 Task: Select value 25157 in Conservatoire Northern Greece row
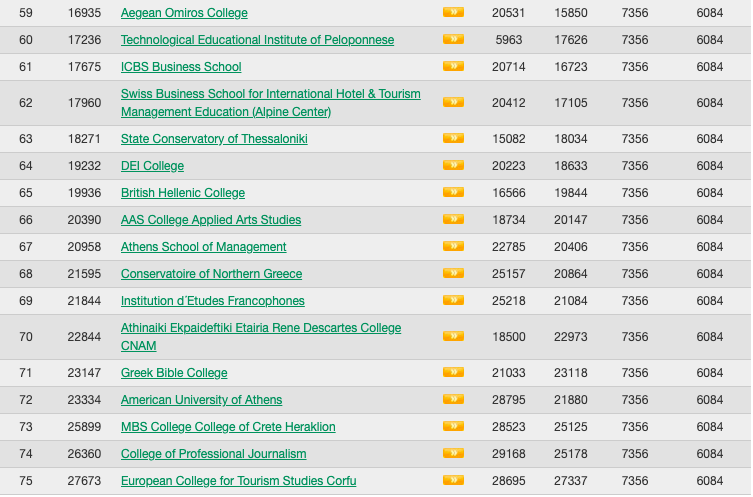[509, 274]
